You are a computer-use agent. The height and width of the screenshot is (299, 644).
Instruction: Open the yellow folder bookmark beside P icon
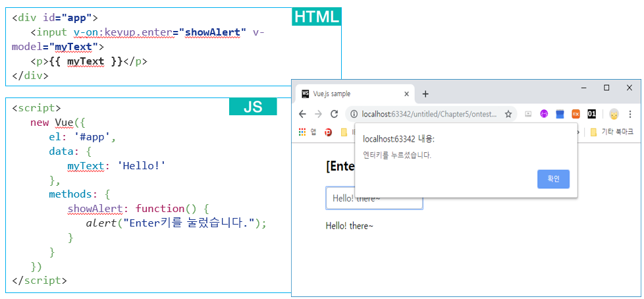344,132
